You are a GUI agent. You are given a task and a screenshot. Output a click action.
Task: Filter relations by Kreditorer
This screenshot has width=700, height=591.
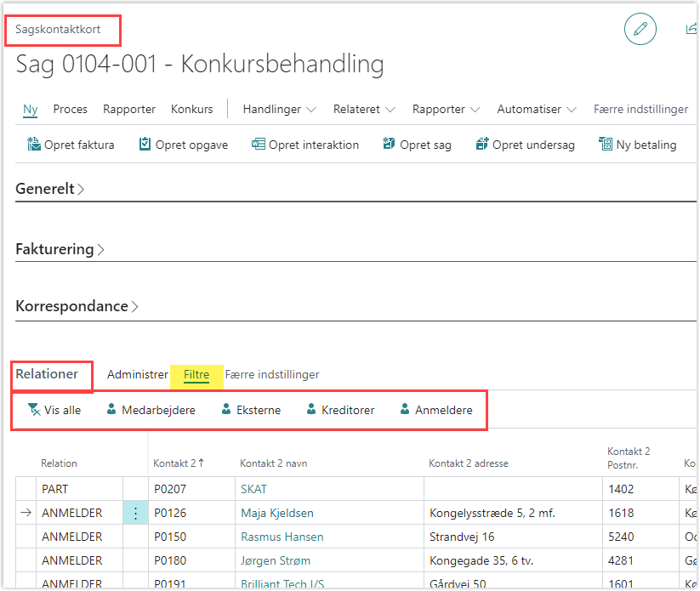[339, 410]
